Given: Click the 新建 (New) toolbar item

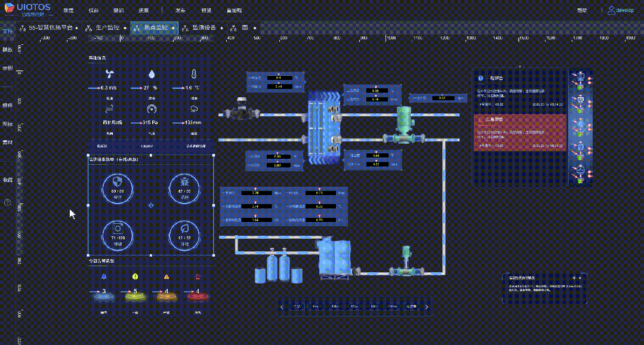Looking at the screenshot, I should coord(68,10).
